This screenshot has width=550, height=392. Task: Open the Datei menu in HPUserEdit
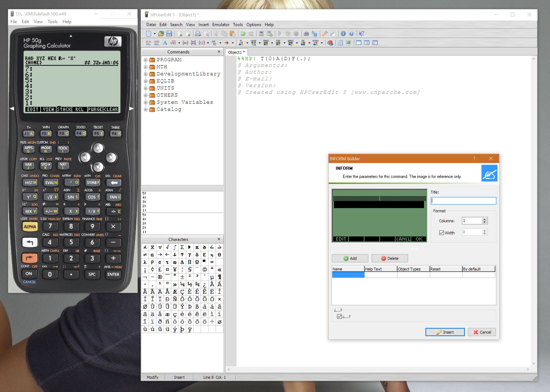click(x=151, y=25)
